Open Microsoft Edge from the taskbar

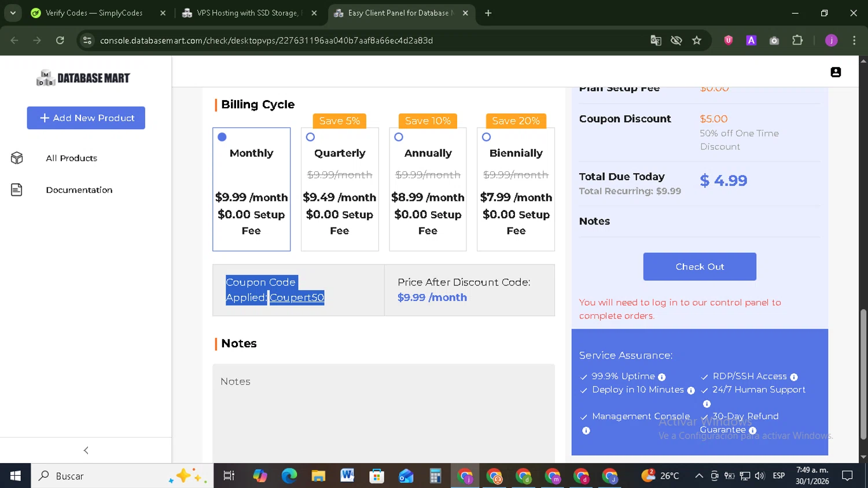tap(289, 476)
